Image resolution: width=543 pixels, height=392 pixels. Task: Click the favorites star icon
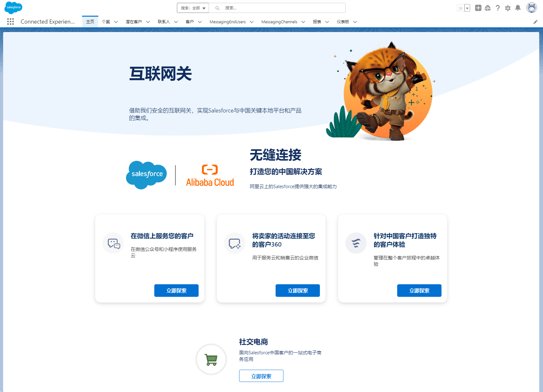point(460,8)
